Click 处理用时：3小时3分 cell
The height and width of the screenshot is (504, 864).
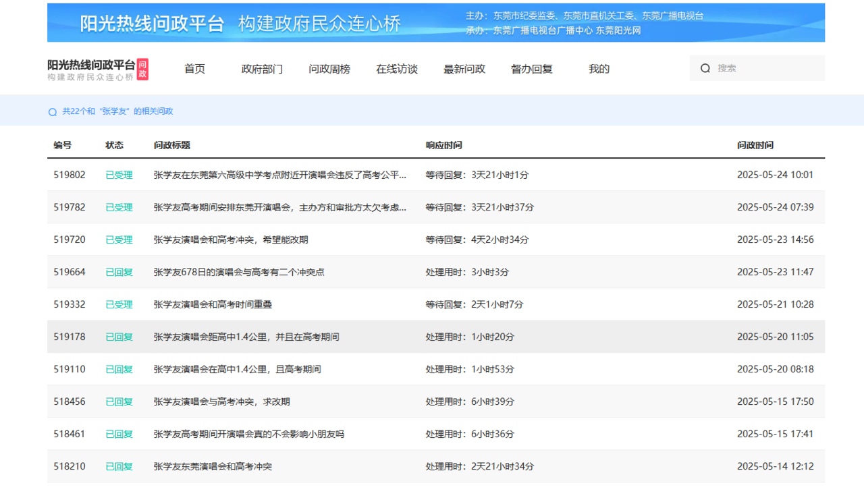467,272
